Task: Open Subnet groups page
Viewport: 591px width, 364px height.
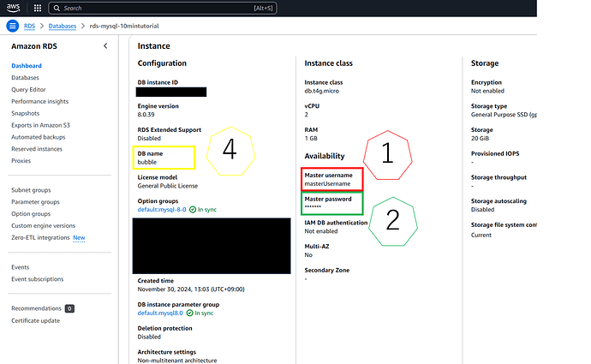Action: (31, 190)
